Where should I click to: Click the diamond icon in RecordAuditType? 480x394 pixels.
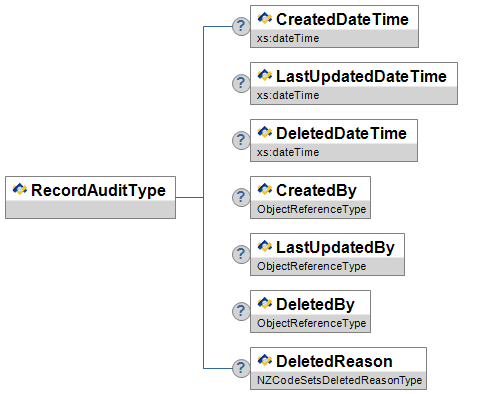coord(20,189)
